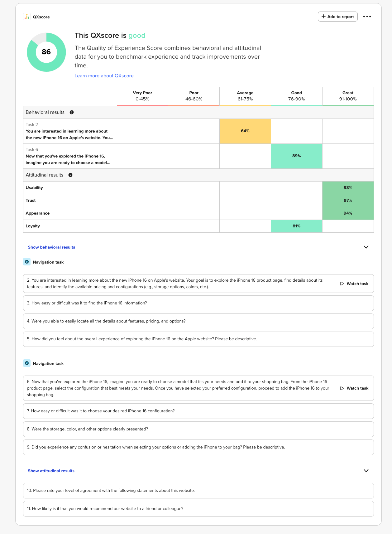Screen dimensions: 392x534
Task: Click the Average 61-75% column header
Action: click(x=245, y=96)
